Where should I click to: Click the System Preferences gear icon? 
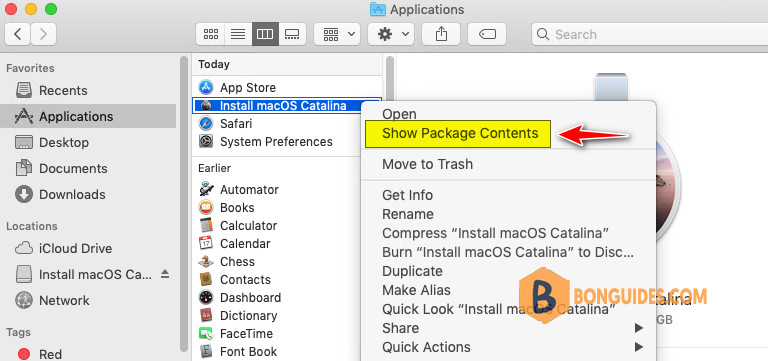(x=206, y=142)
